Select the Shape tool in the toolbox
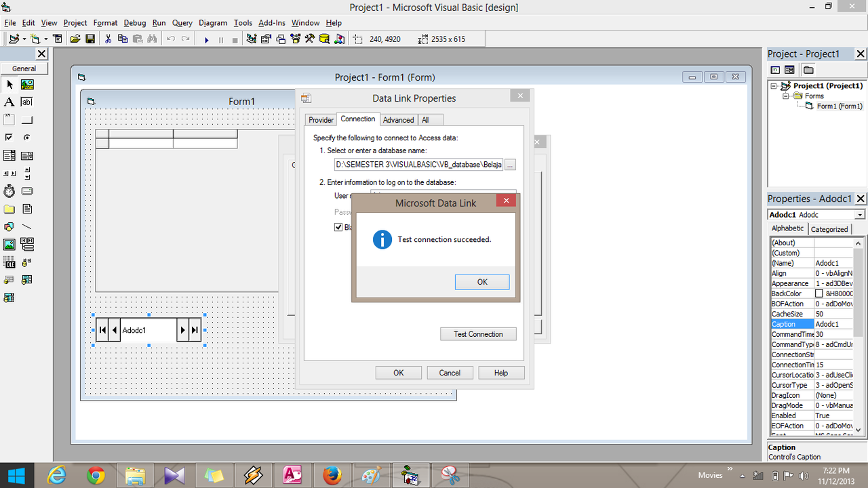Viewport: 868px width, 488px height. click(9, 226)
